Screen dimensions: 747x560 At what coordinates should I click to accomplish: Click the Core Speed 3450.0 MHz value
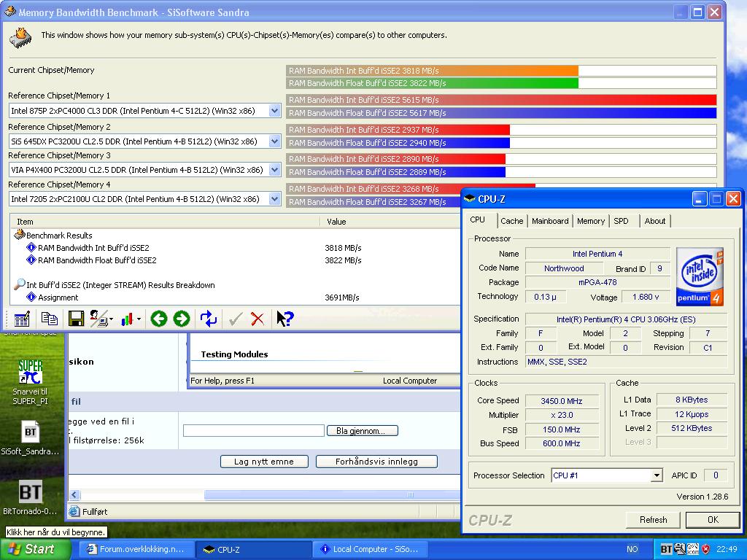pos(562,401)
